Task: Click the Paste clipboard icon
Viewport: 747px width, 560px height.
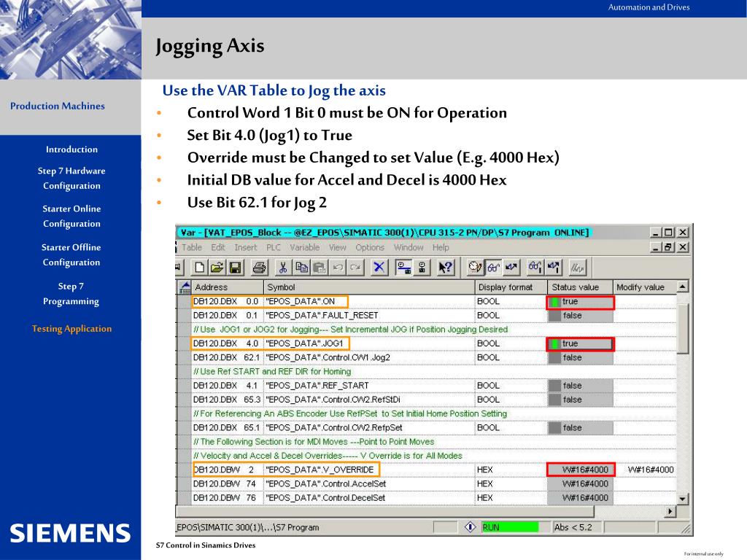Action: 320,268
